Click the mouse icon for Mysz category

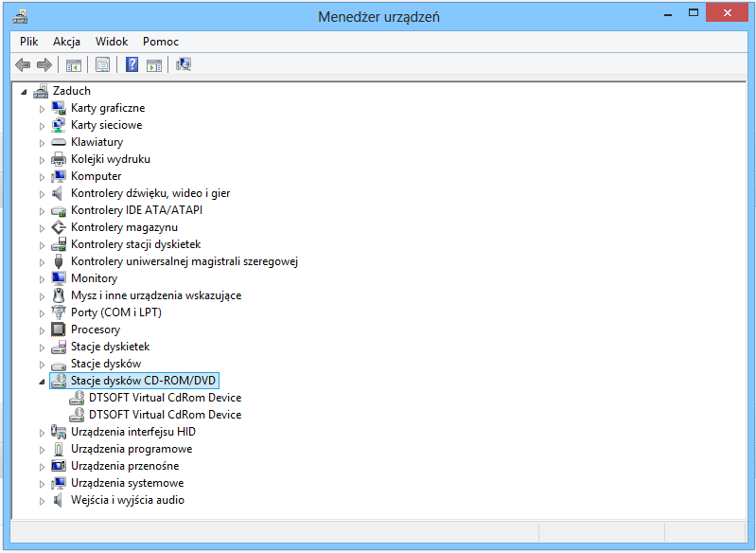click(x=59, y=295)
